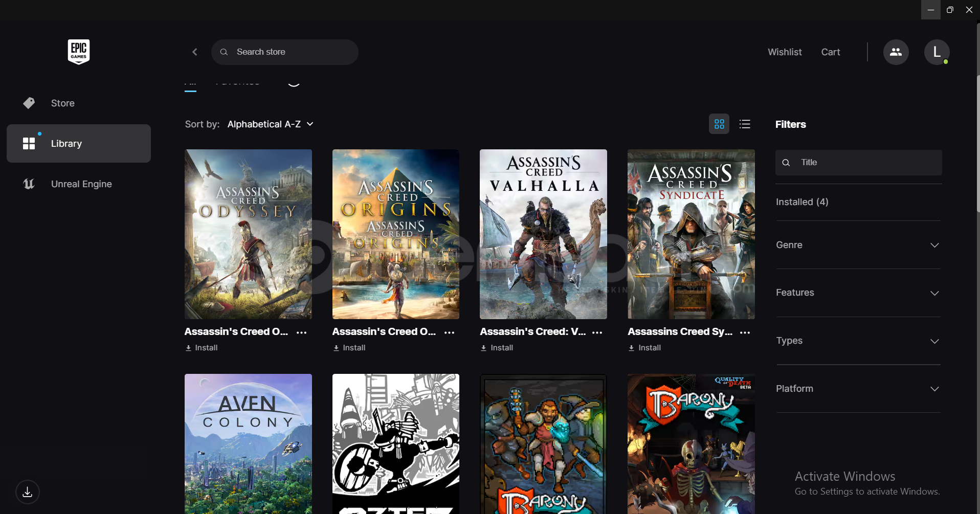Open the profile avatar L menu
This screenshot has height=514, width=980.
click(x=937, y=52)
